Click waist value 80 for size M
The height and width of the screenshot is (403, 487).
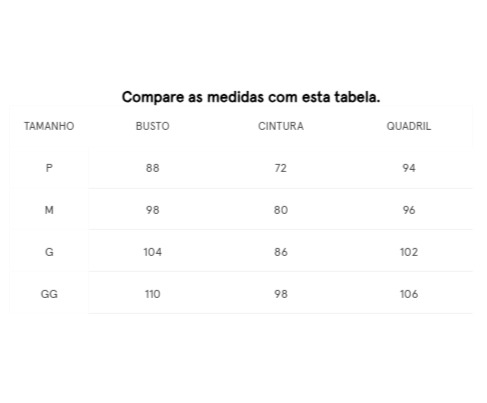(281, 210)
